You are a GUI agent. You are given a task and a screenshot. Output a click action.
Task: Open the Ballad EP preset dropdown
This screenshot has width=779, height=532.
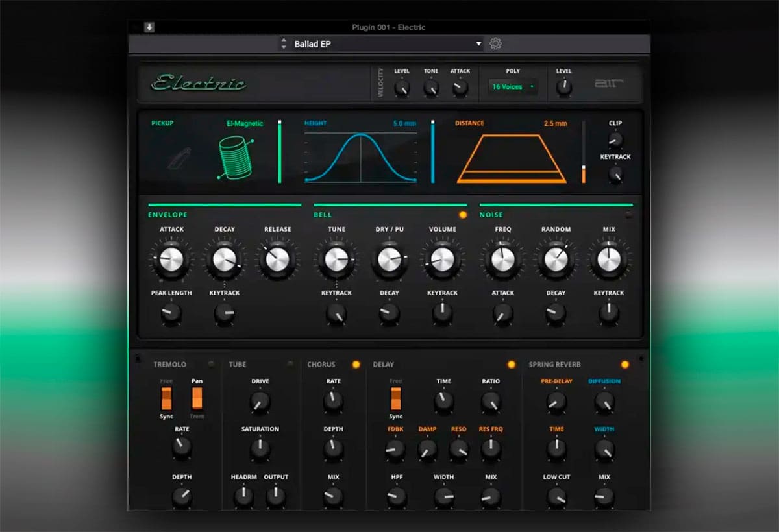[x=388, y=44]
